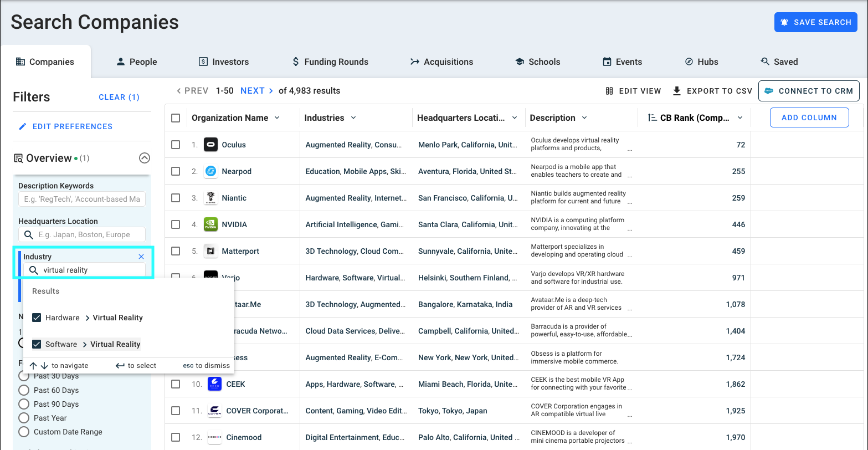This screenshot has width=868, height=450.
Task: Click the search icon in Industry field
Action: pos(34,270)
